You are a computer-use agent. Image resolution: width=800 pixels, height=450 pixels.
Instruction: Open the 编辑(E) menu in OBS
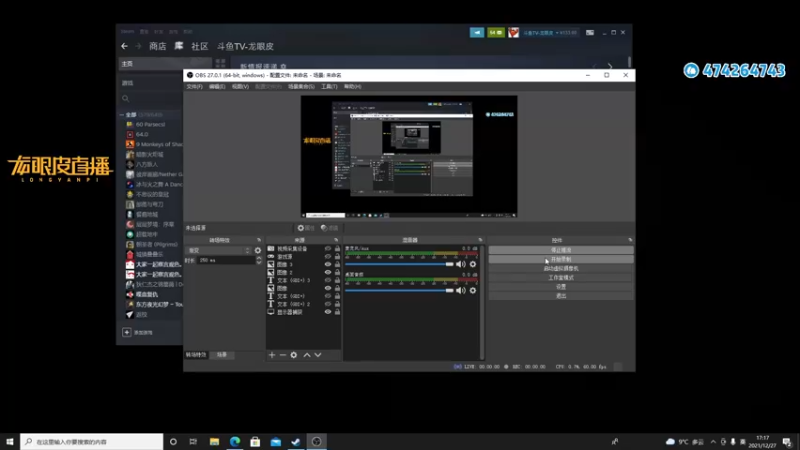coord(217,87)
